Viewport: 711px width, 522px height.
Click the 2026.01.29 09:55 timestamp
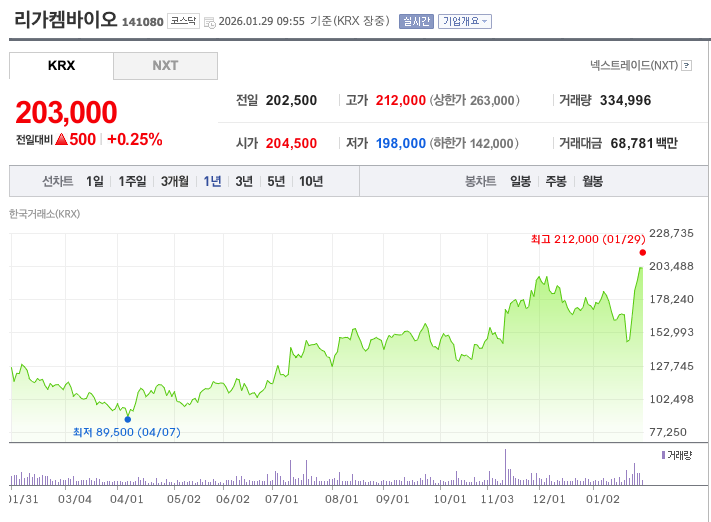tap(262, 21)
